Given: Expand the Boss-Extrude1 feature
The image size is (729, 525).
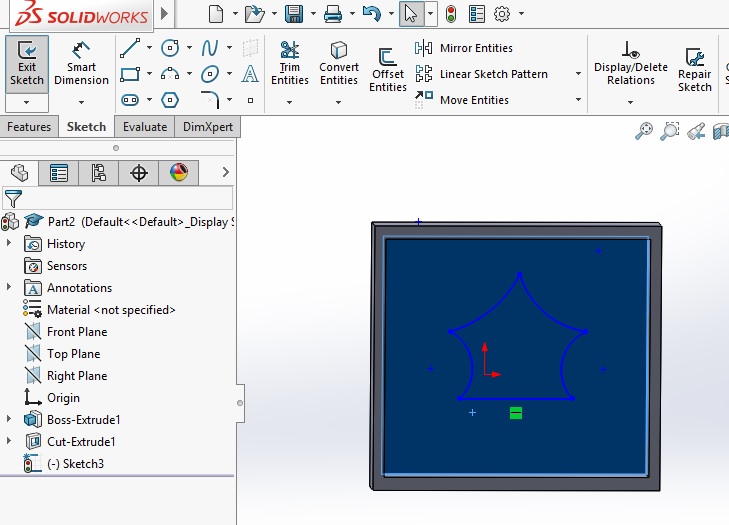Looking at the screenshot, I should coord(8,419).
